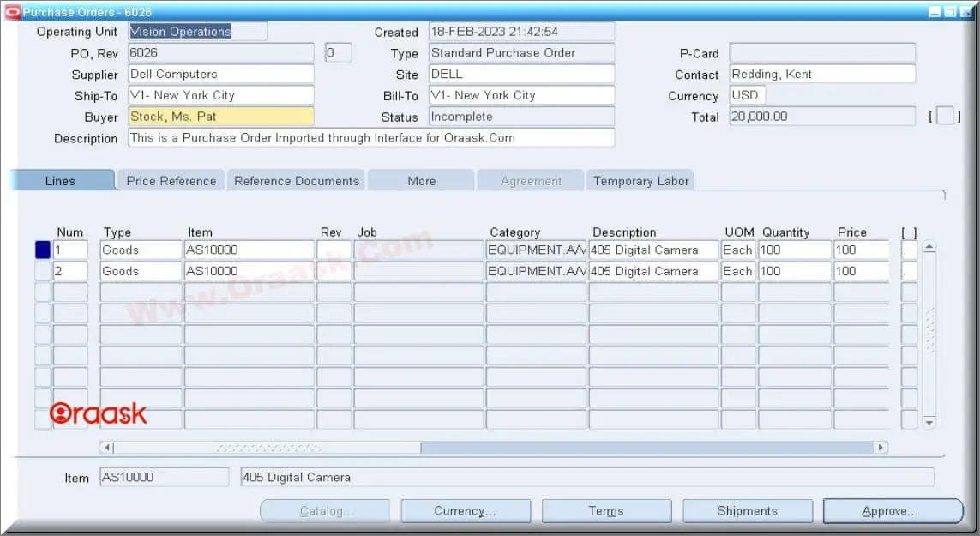Open the header descriptive flexfield next to Total

pos(944,115)
